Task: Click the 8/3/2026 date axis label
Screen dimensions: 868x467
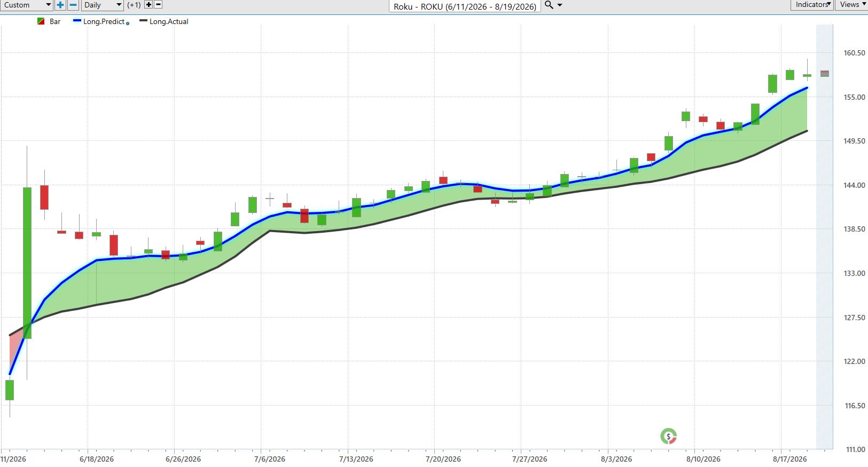Action: [616, 459]
